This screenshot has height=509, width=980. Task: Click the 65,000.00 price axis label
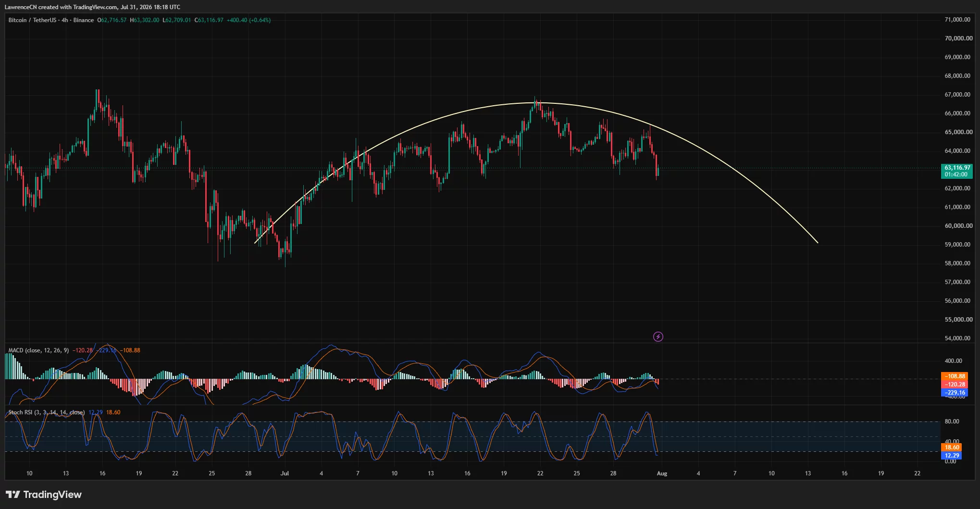pos(957,132)
